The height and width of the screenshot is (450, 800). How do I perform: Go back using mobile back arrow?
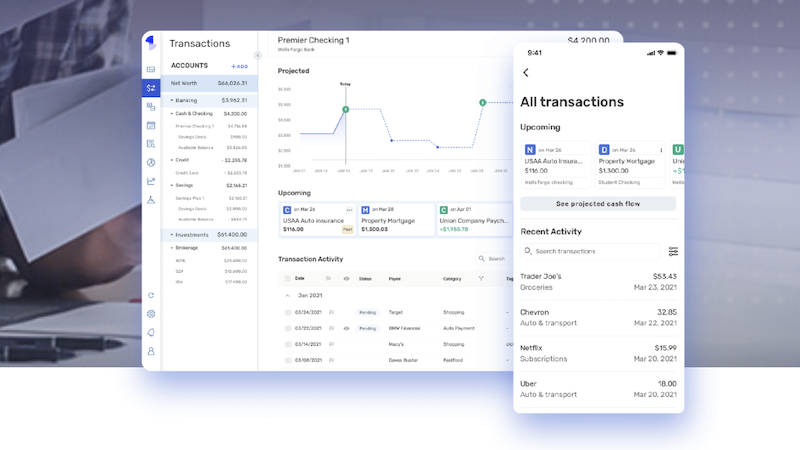coord(526,72)
